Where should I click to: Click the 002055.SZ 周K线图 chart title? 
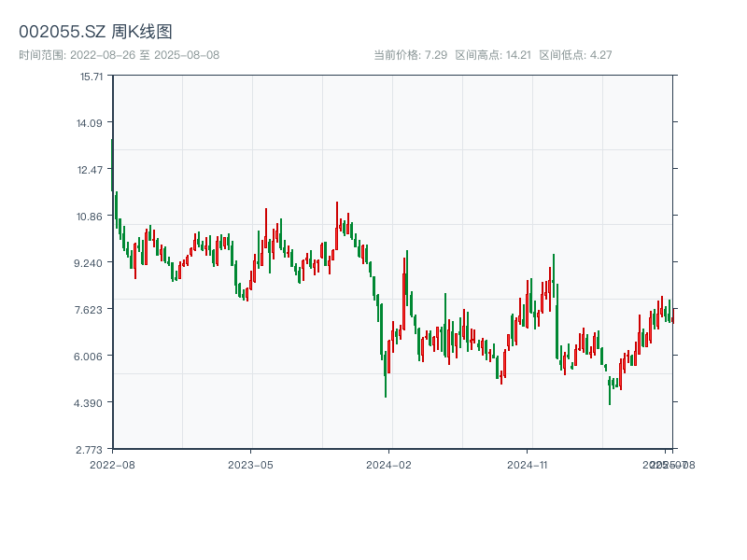click(x=95, y=33)
